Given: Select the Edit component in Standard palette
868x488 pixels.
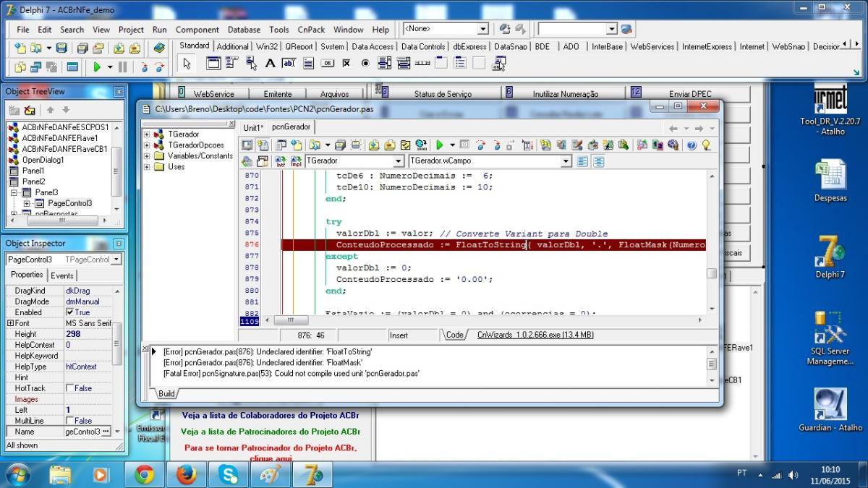Looking at the screenshot, I should point(289,64).
